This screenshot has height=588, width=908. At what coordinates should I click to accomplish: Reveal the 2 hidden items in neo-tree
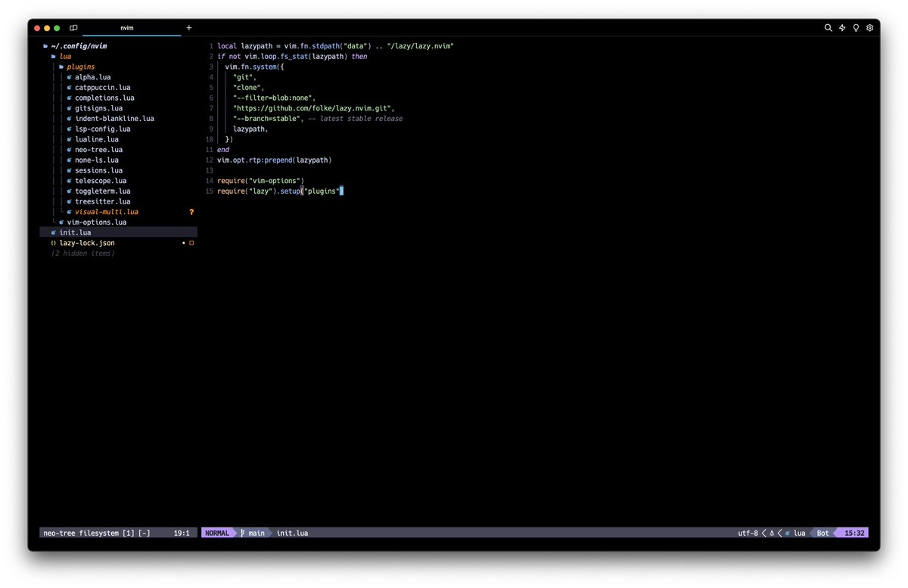[83, 253]
